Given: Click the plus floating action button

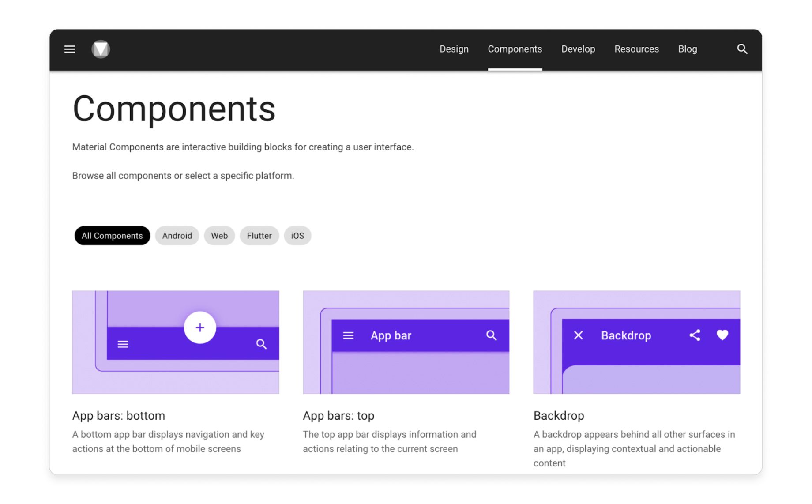Looking at the screenshot, I should (200, 327).
